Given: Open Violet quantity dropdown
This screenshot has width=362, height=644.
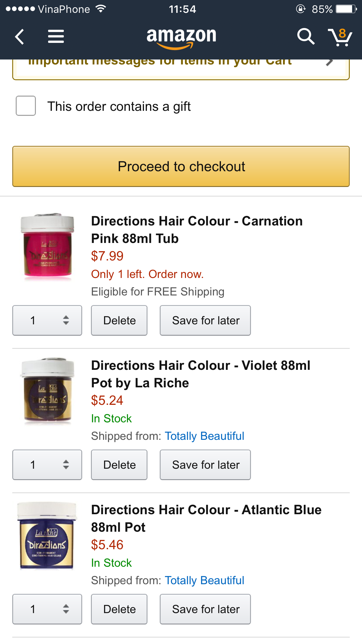Looking at the screenshot, I should (x=47, y=465).
